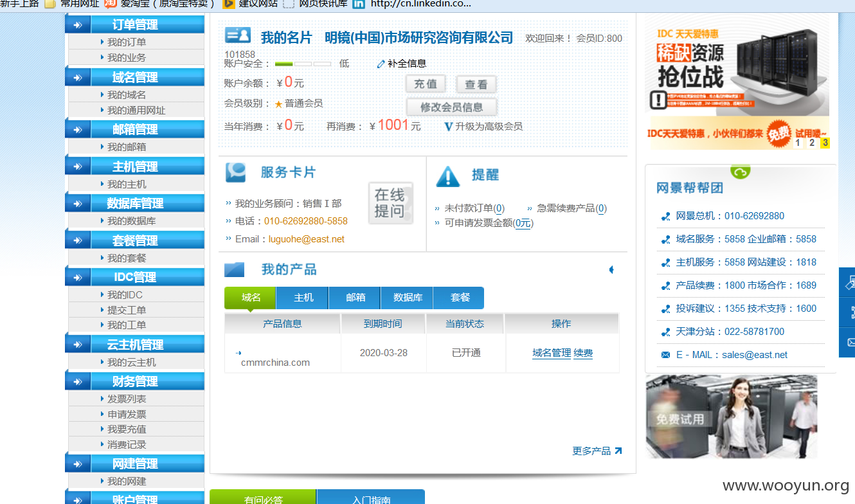This screenshot has height=504, width=855.
Task: Click the share icon on right floating sidebar
Action: [x=849, y=312]
